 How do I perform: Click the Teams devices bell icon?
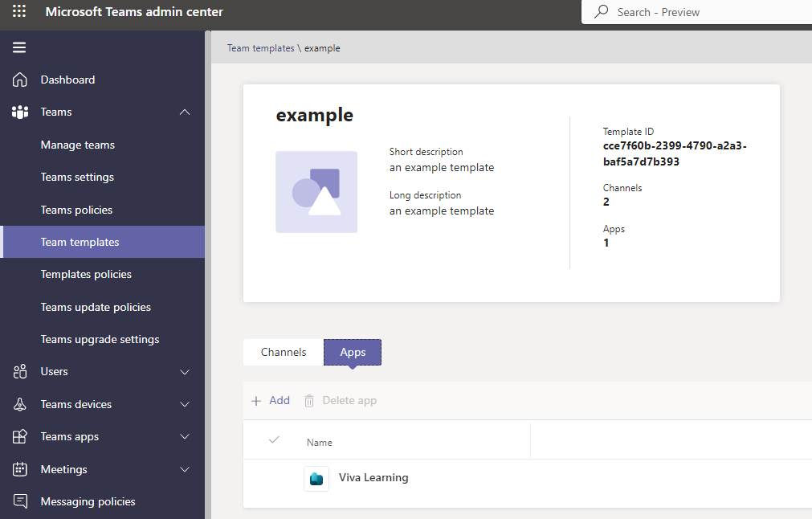20,404
